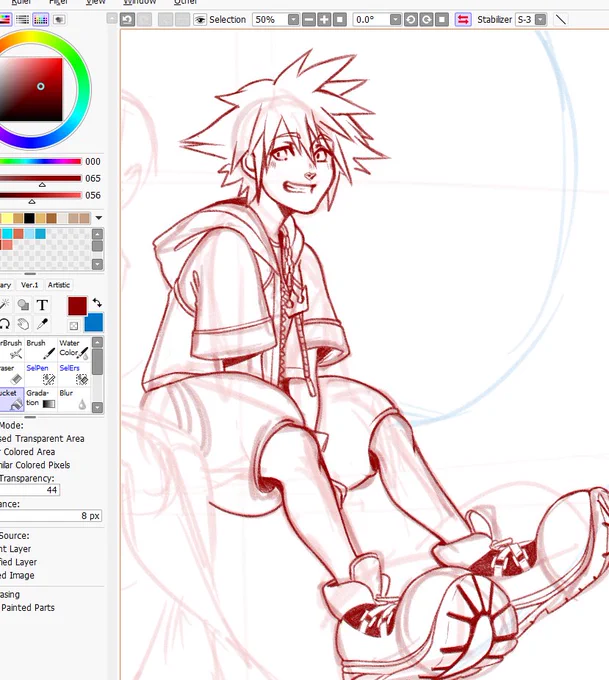Select the transparent color checker icon
The image size is (609, 680).
click(73, 325)
